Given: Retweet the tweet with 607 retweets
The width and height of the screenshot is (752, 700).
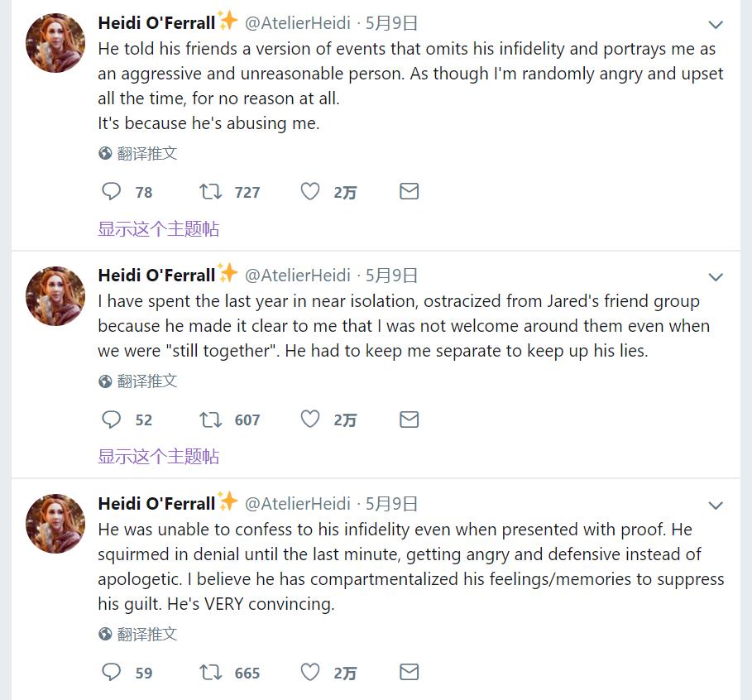Looking at the screenshot, I should tap(211, 420).
